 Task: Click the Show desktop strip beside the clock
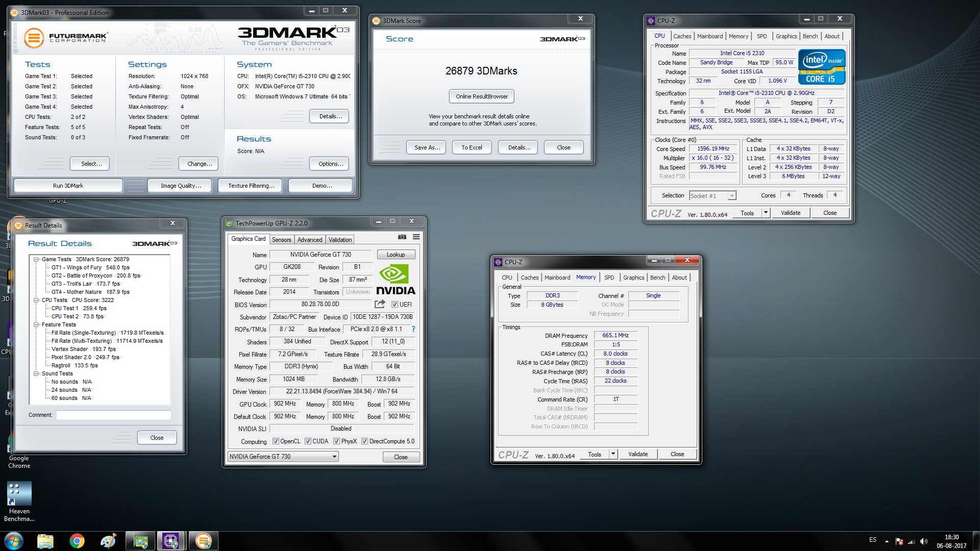[x=976, y=541]
